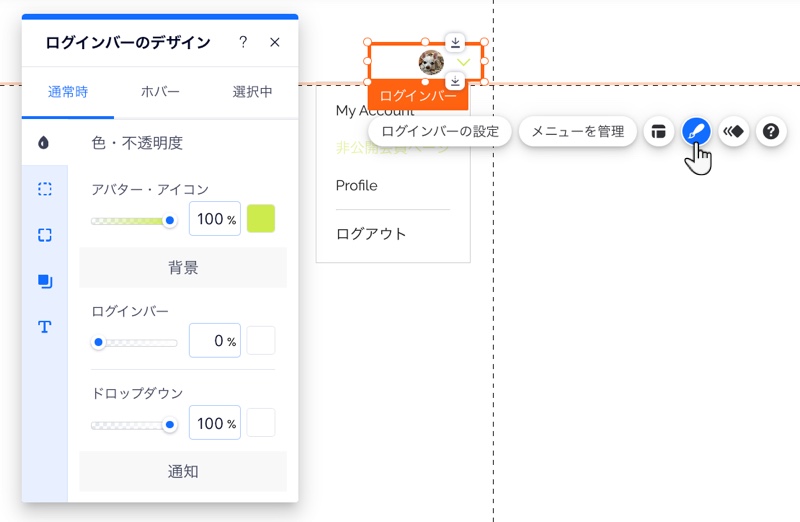
Task: Click the My Account menu entry
Action: (x=375, y=110)
